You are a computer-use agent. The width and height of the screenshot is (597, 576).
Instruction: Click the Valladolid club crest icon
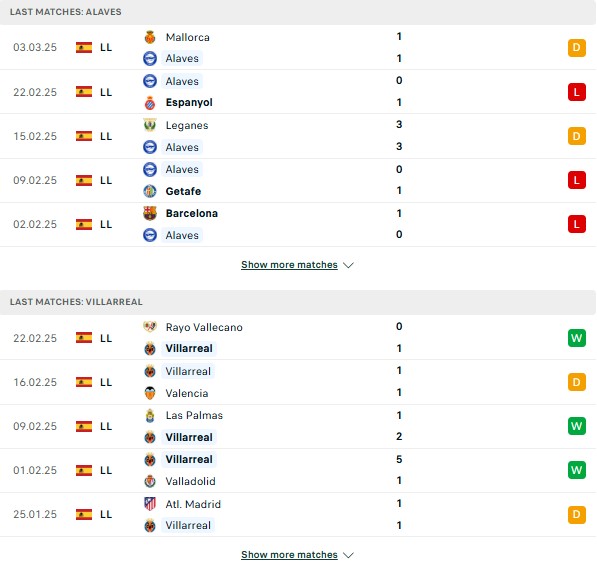click(x=150, y=481)
